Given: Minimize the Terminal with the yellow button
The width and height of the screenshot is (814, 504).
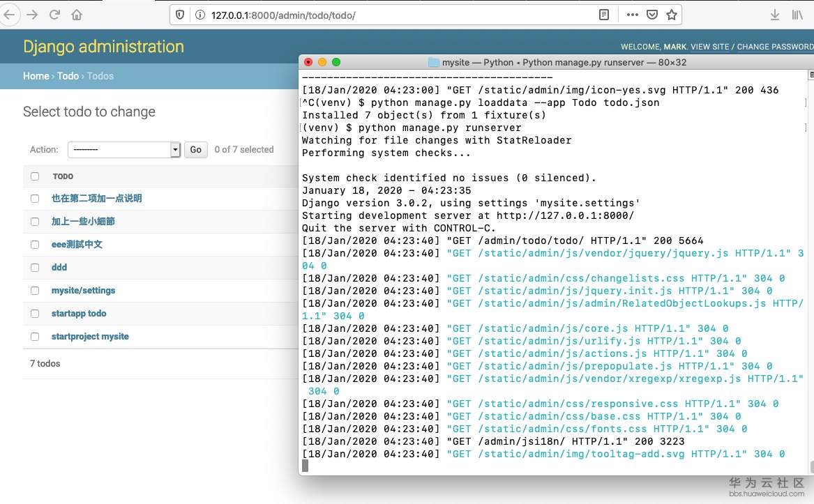Looking at the screenshot, I should [x=322, y=62].
